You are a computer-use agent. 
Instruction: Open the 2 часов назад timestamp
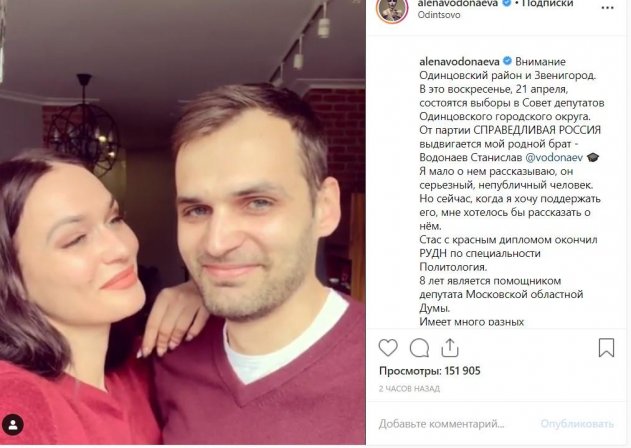[x=409, y=389]
